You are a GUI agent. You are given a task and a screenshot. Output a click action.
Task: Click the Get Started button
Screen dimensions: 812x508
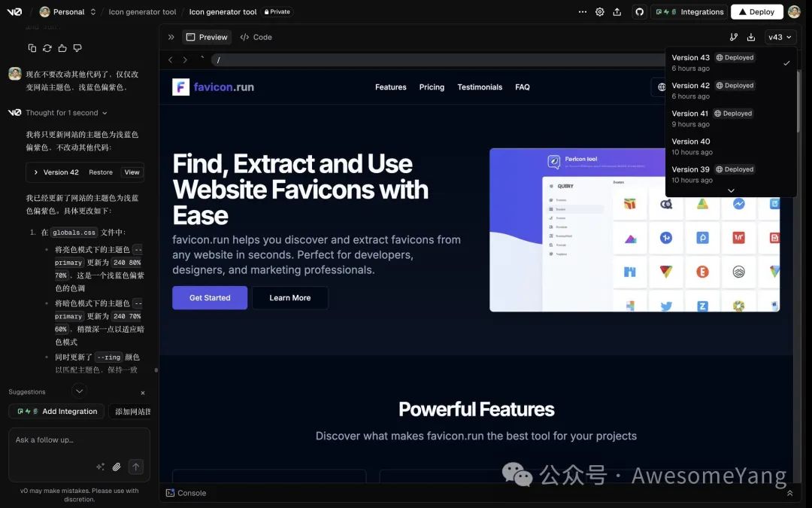(210, 297)
